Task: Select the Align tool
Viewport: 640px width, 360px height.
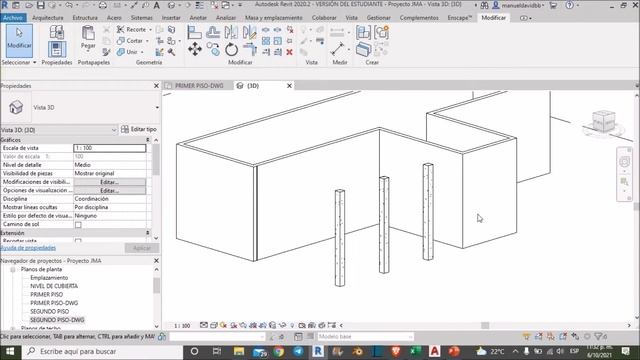Action: 195,32
